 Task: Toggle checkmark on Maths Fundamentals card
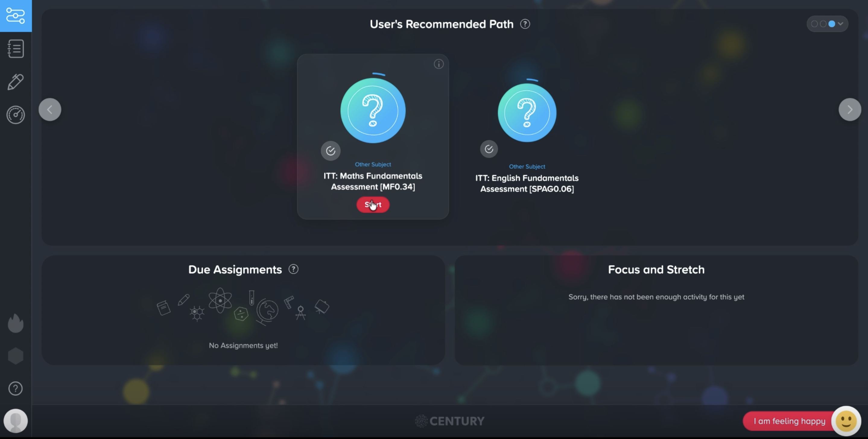click(330, 150)
